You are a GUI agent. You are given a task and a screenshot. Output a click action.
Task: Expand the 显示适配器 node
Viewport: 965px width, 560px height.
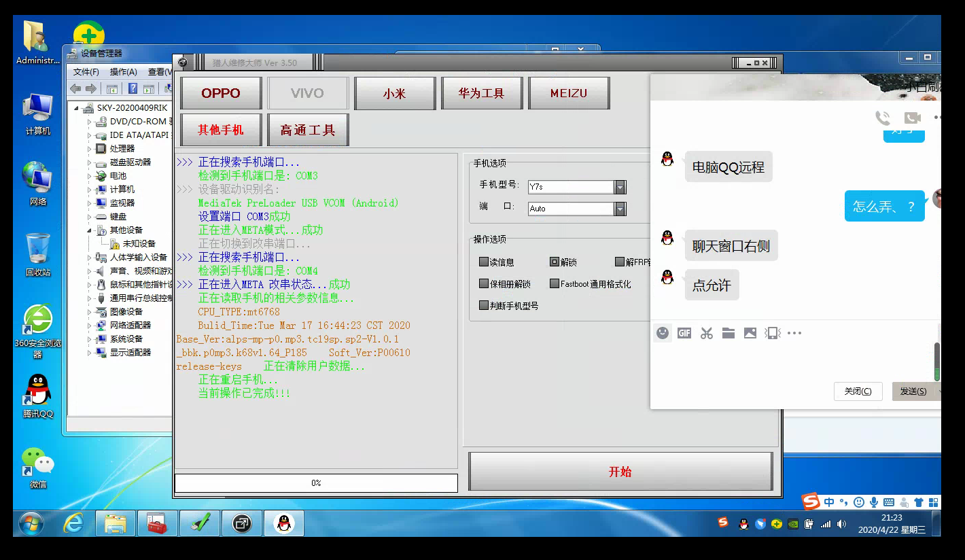coord(89,353)
